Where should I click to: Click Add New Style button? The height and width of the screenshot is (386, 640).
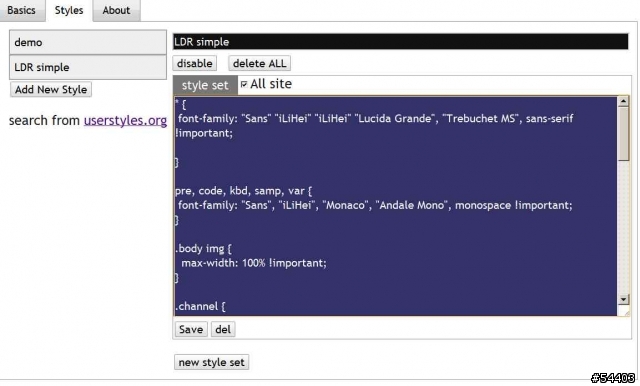(51, 89)
